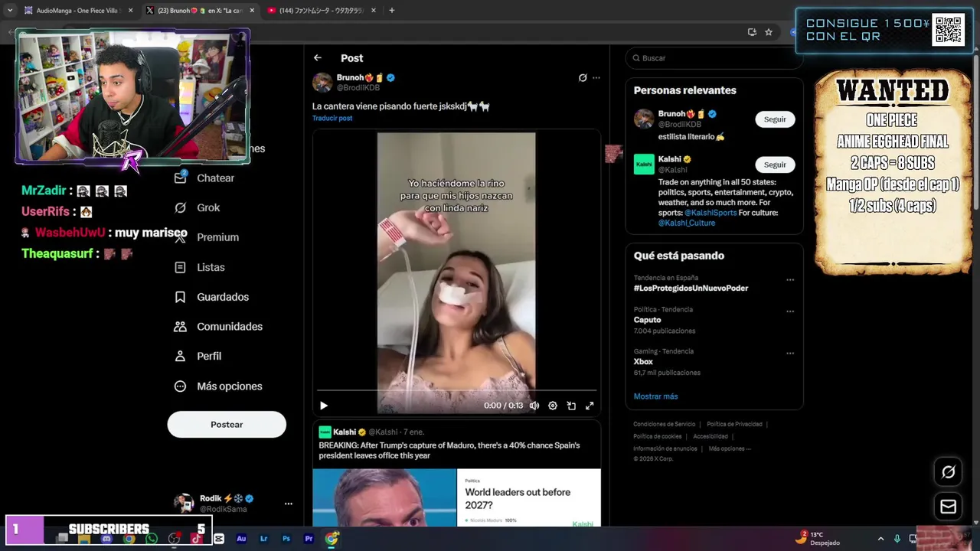Click Traducir post link
Screen dimensions: 980x551
(x=332, y=118)
